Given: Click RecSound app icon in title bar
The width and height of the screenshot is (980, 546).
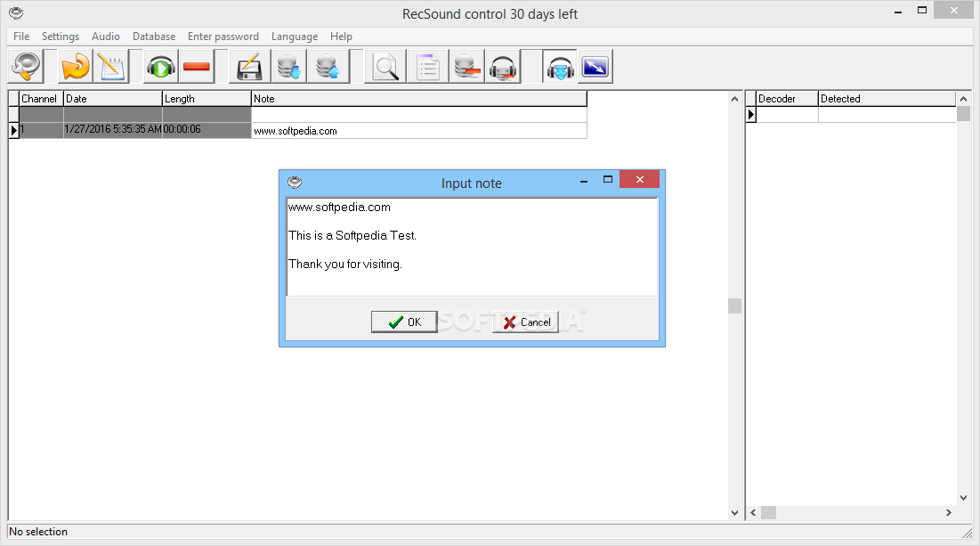Looking at the screenshot, I should tap(16, 12).
